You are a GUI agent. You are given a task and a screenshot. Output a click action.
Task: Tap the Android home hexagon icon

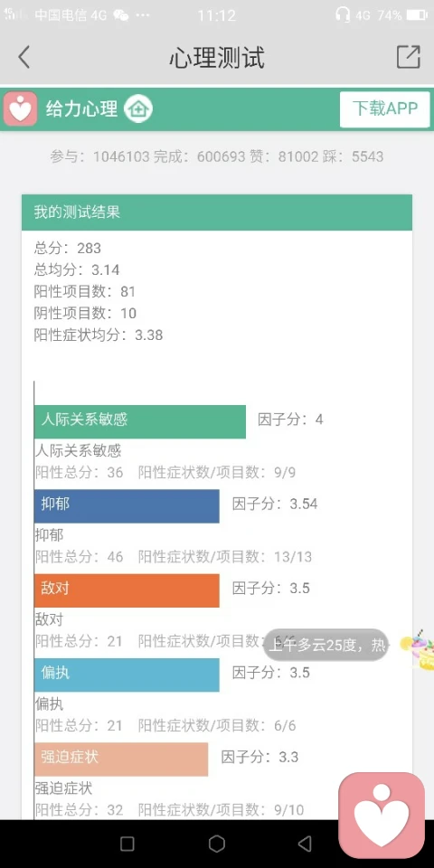click(216, 844)
